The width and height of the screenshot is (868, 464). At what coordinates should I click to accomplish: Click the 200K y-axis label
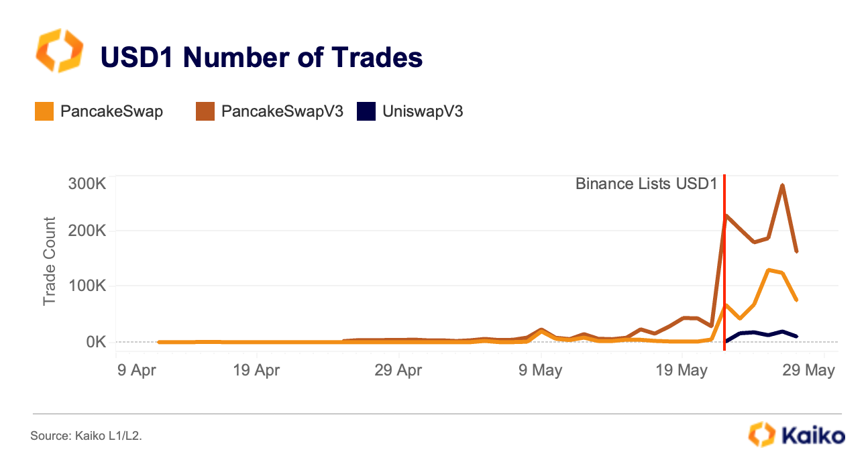[87, 231]
